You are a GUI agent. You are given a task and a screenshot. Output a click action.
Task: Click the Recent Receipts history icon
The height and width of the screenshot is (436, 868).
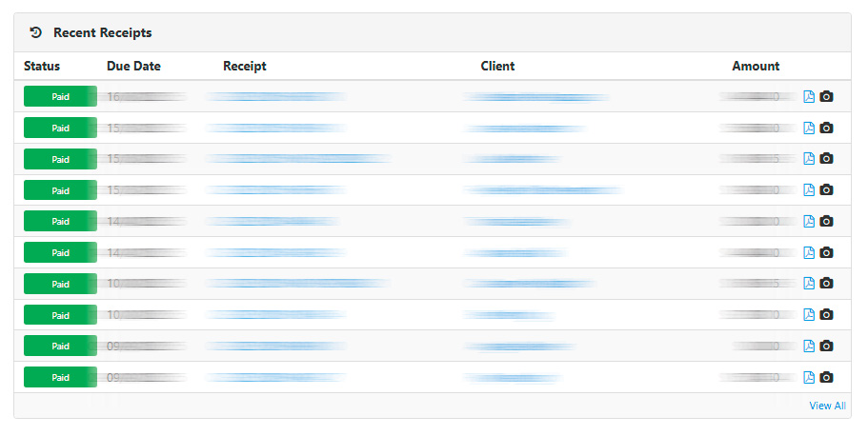point(36,32)
